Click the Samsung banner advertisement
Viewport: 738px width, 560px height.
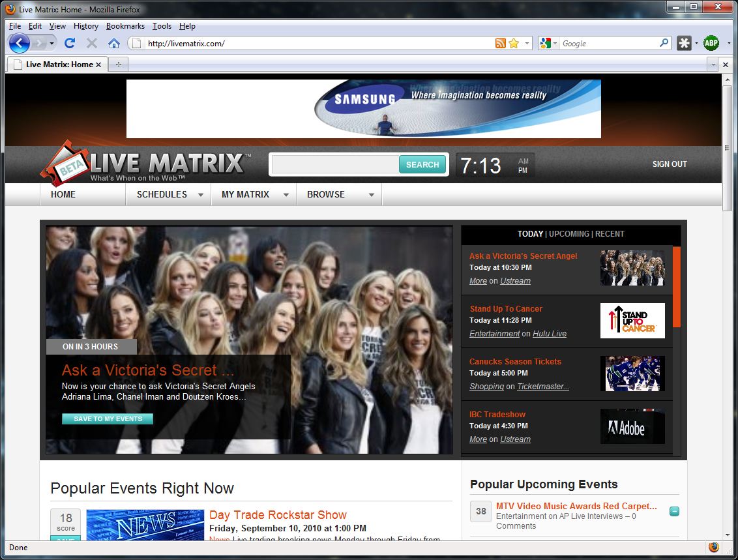point(363,109)
